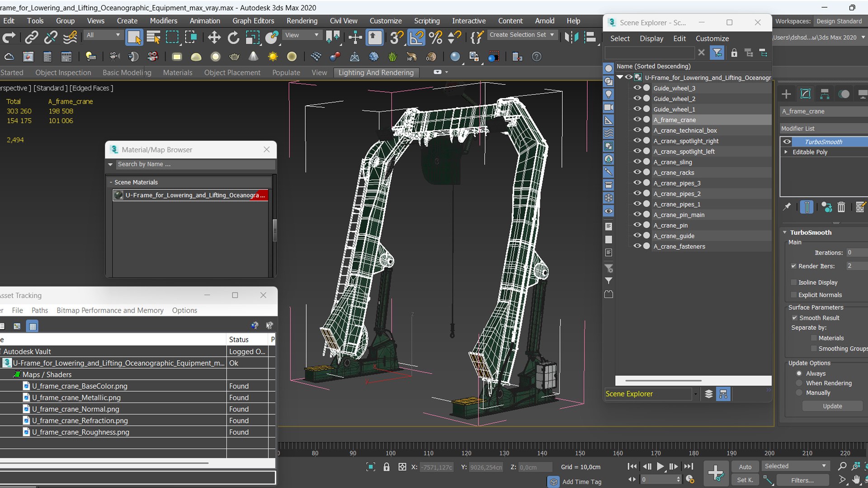The height and width of the screenshot is (488, 868).
Task: Click the trash icon to remove modifier
Action: coord(841,207)
